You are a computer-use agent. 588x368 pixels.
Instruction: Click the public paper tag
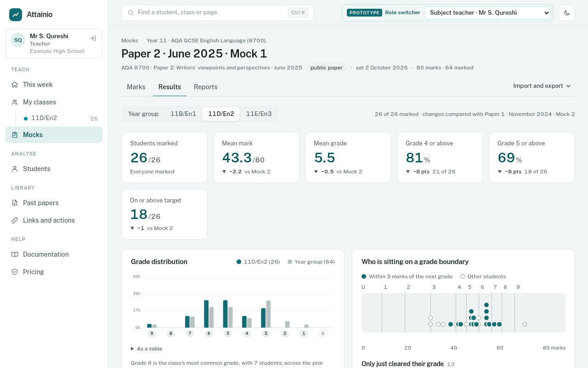click(x=327, y=68)
